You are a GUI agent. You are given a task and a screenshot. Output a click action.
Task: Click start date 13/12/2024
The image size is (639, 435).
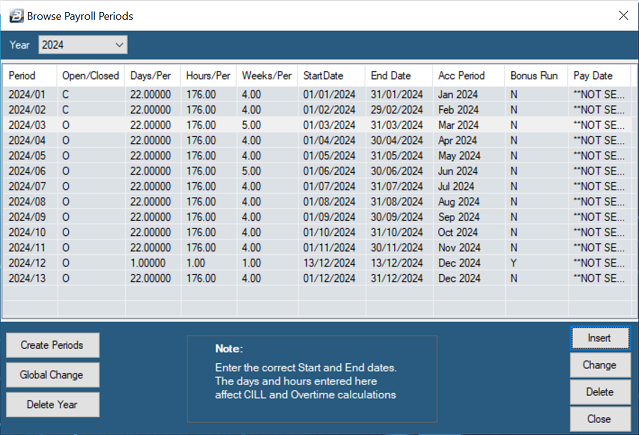pos(329,263)
